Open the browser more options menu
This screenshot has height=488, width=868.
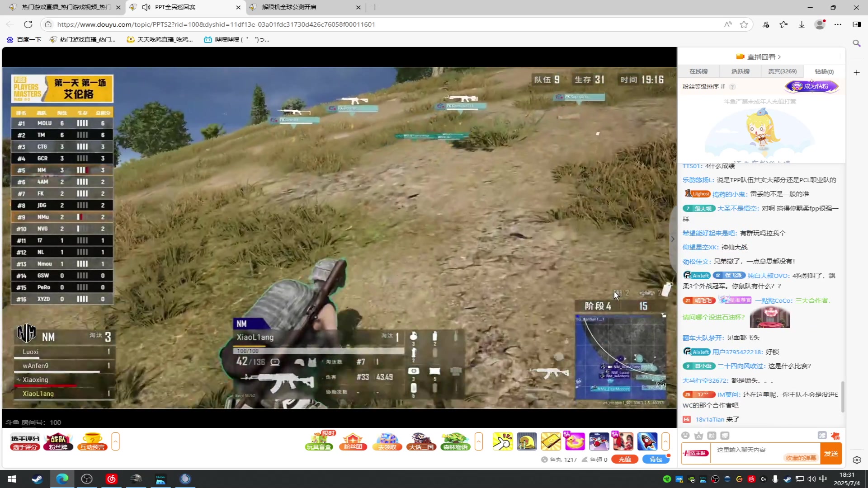[x=838, y=24]
